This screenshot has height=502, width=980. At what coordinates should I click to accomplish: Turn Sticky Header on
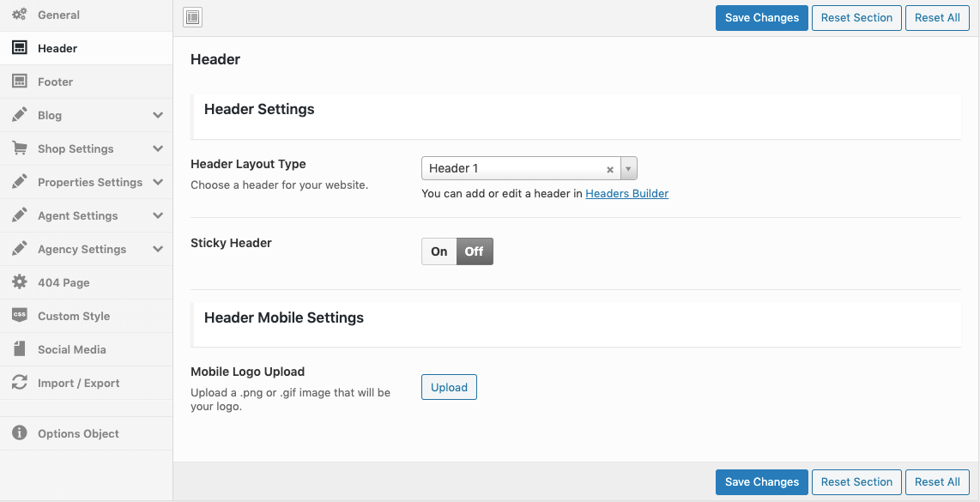439,251
